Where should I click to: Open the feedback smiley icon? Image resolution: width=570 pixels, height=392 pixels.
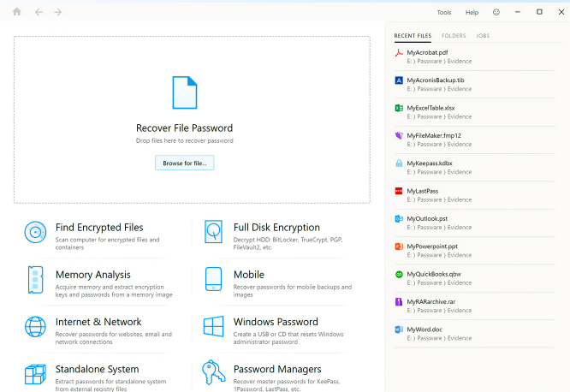(x=496, y=12)
